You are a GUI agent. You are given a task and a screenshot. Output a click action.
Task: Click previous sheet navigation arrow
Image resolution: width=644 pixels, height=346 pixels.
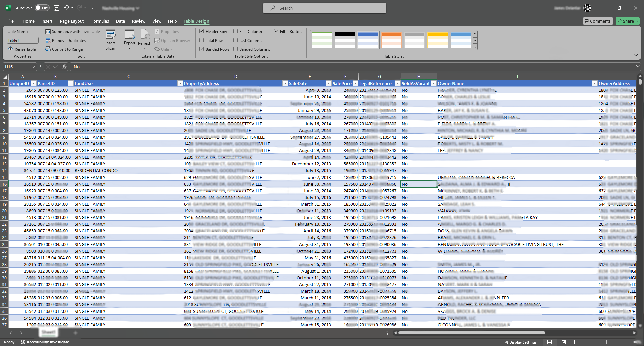coord(11,333)
